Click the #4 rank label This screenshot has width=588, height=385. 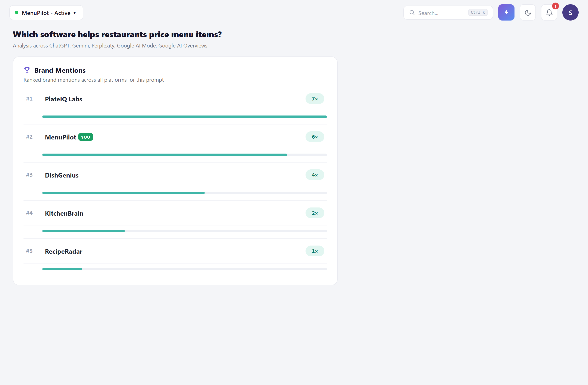29,213
